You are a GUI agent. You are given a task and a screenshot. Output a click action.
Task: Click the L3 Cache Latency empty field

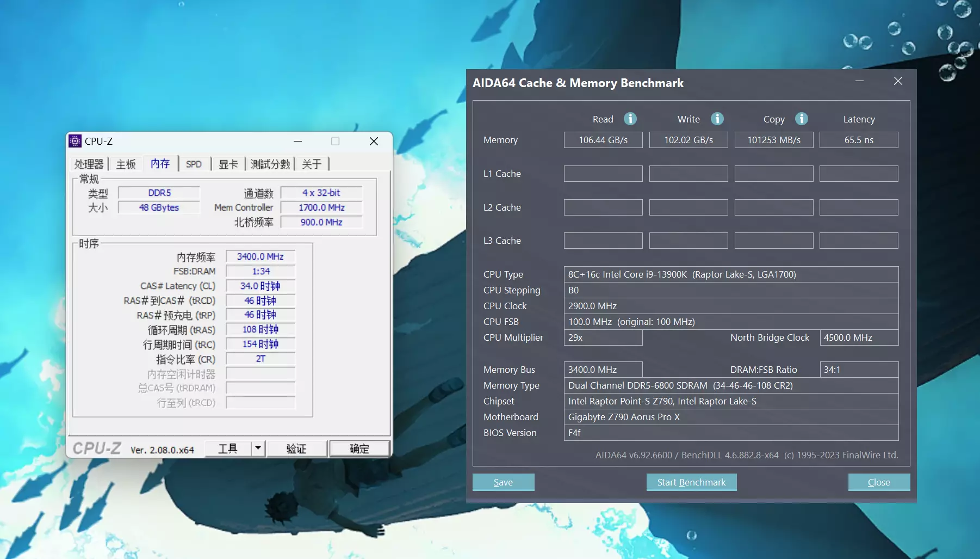click(859, 241)
